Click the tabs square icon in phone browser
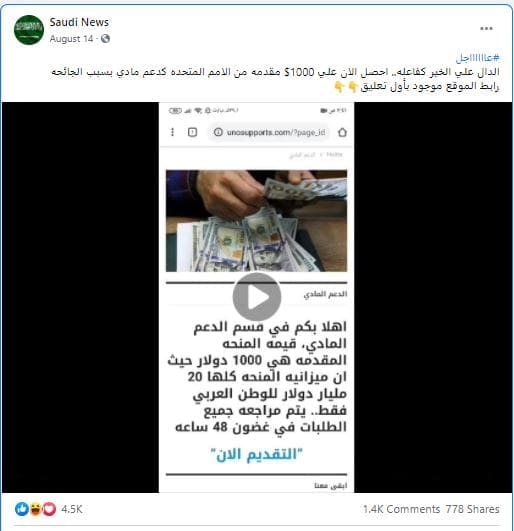Screen dimensions: 514x531 coord(192,132)
